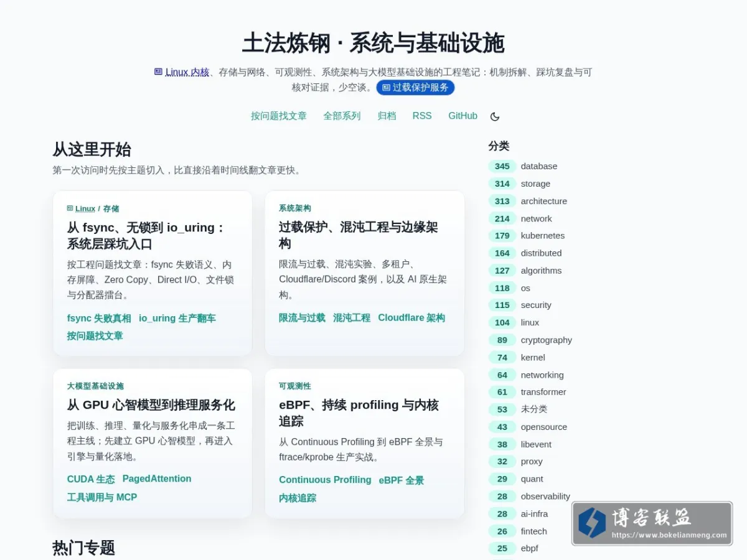The height and width of the screenshot is (560, 747).
Task: Select the database category
Action: point(539,166)
